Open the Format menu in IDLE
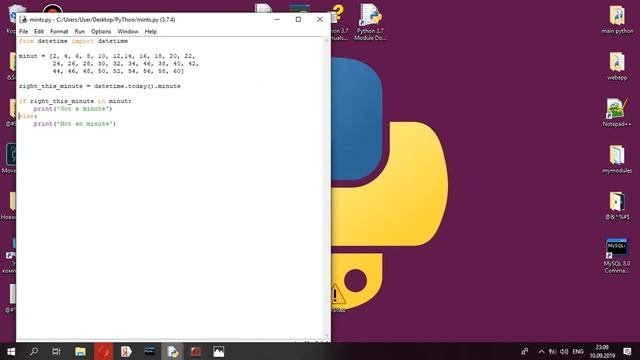 [59, 31]
